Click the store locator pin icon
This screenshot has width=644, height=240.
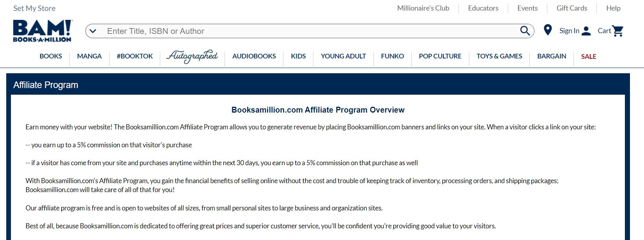[548, 30]
